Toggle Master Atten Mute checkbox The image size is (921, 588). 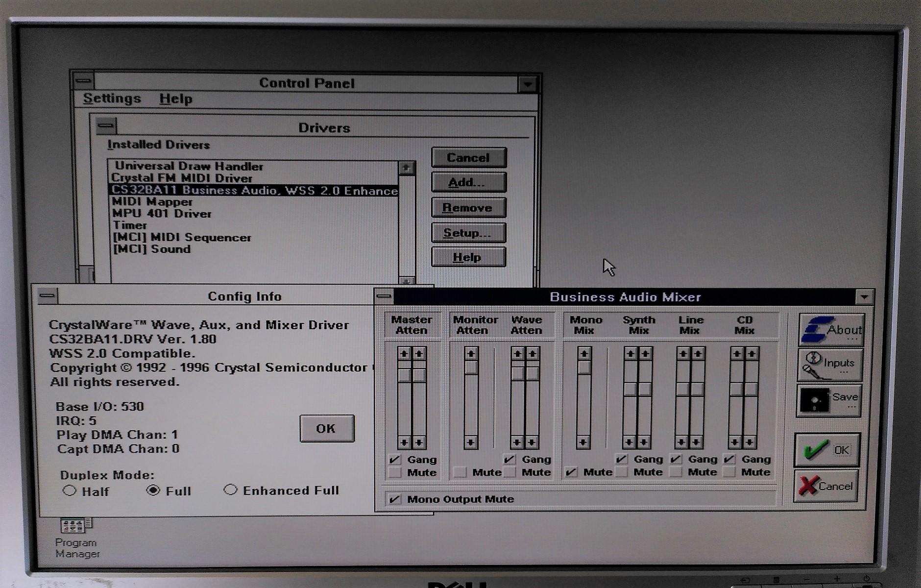pyautogui.click(x=395, y=472)
